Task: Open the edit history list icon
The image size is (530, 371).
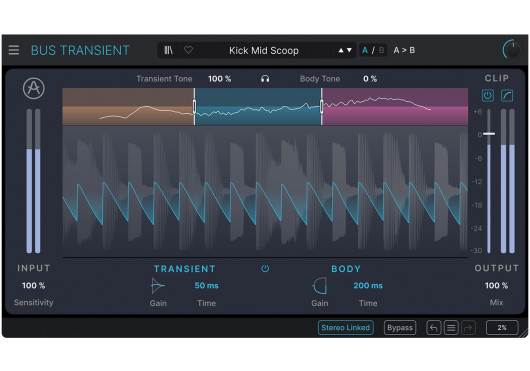Action: click(451, 327)
